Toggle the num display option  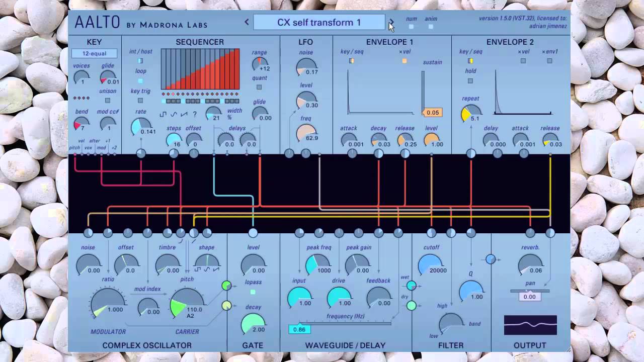coord(411,27)
